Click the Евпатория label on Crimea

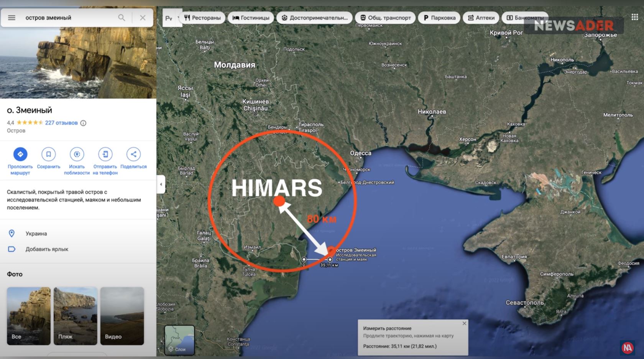pyautogui.click(x=514, y=257)
